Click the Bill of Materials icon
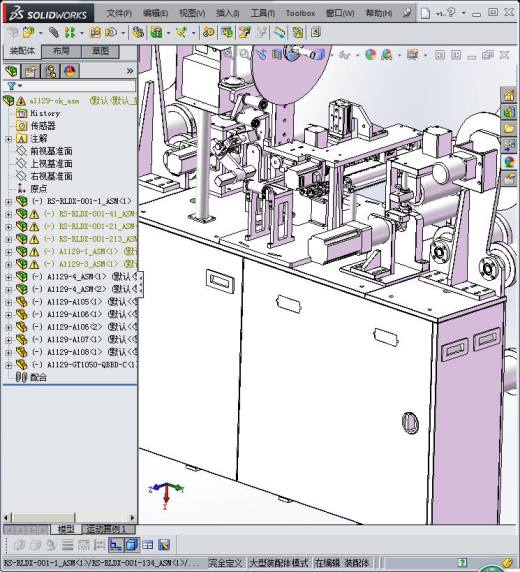 (227, 32)
